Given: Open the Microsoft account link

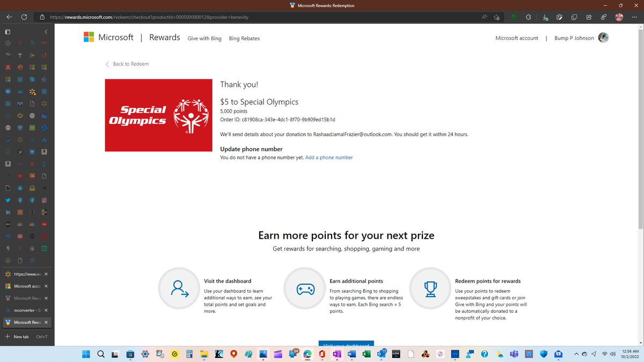Looking at the screenshot, I should (x=517, y=38).
